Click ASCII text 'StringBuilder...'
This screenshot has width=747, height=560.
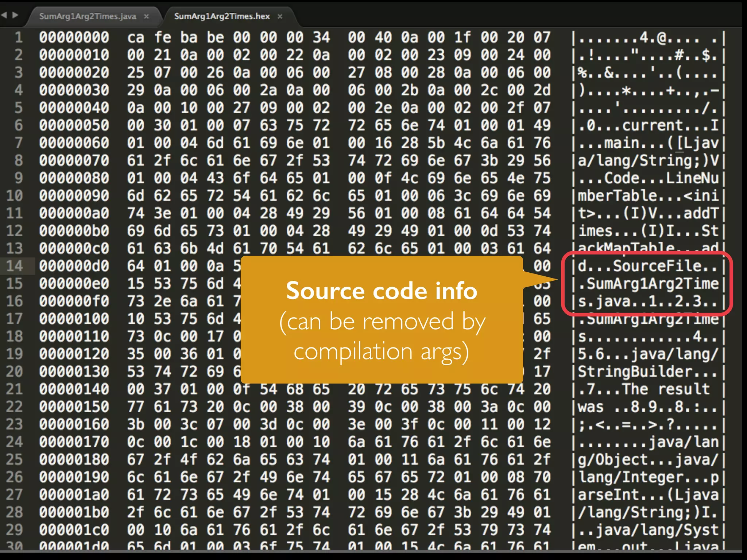(648, 372)
